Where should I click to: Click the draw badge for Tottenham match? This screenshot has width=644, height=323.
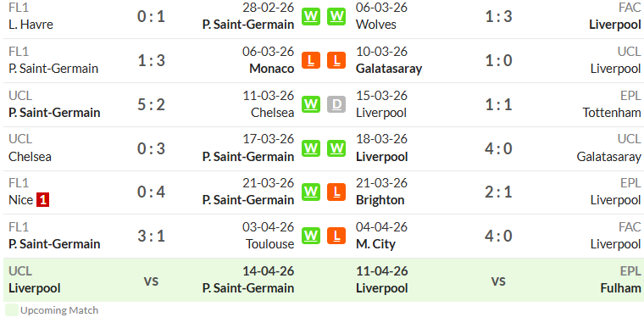click(336, 104)
